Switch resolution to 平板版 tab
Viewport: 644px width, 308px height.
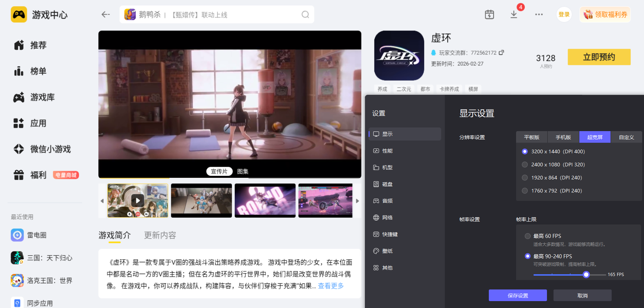point(532,137)
